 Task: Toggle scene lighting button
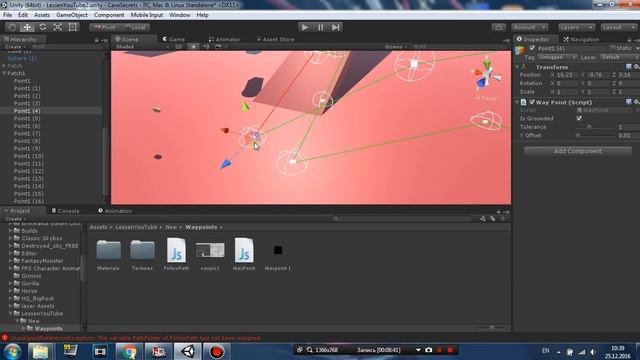coord(193,47)
